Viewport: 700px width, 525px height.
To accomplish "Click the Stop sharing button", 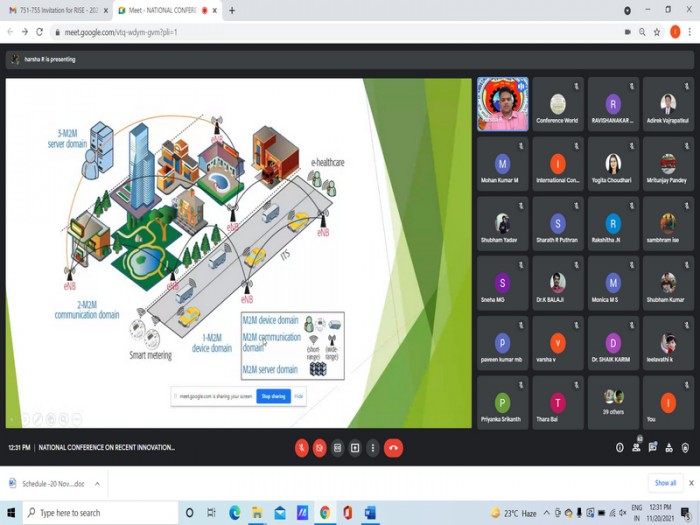I will [x=273, y=396].
